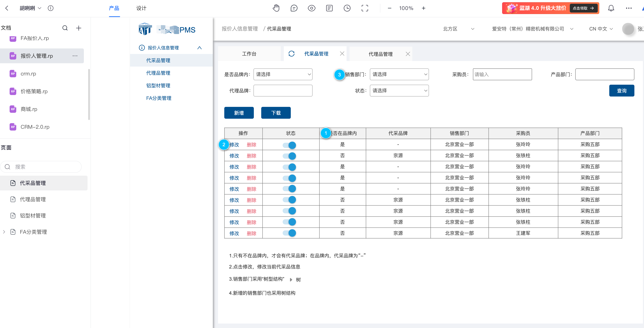The height and width of the screenshot is (328, 644).
Task: Click the 采购员 input field
Action: 502,74
